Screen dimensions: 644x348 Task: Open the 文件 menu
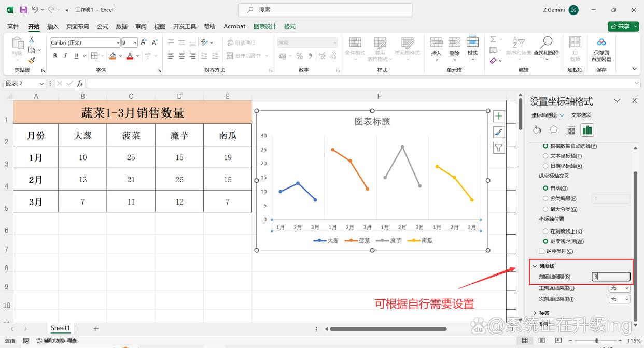13,26
